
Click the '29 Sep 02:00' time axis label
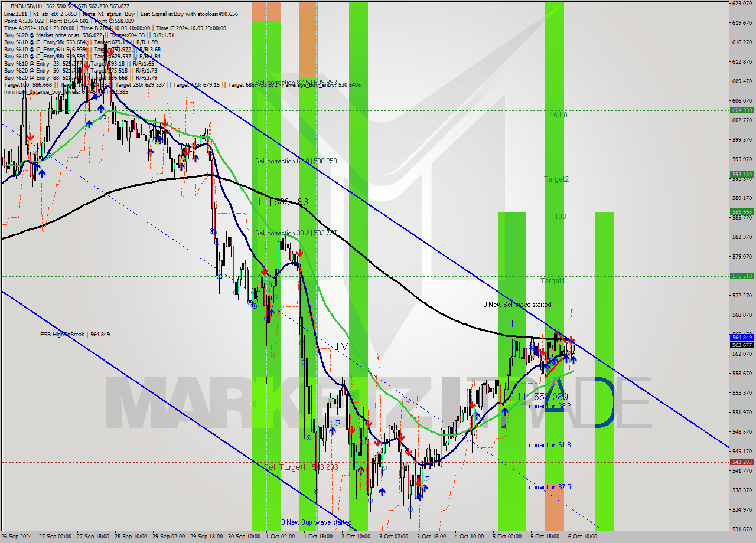169,537
